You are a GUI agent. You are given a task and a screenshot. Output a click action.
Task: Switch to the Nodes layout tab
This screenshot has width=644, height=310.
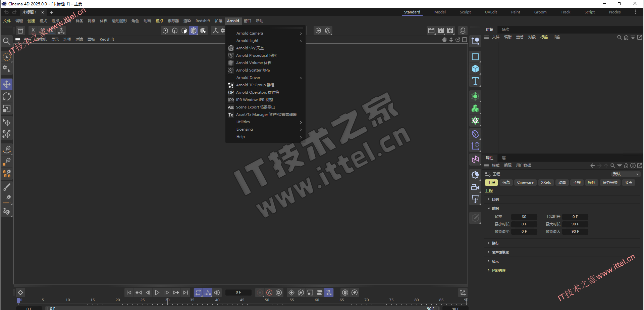pos(615,12)
